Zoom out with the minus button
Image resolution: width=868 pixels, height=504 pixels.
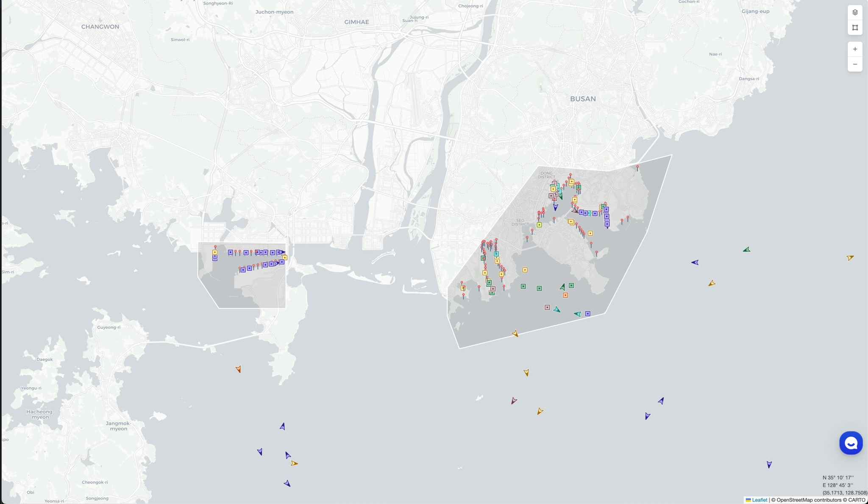pos(855,64)
